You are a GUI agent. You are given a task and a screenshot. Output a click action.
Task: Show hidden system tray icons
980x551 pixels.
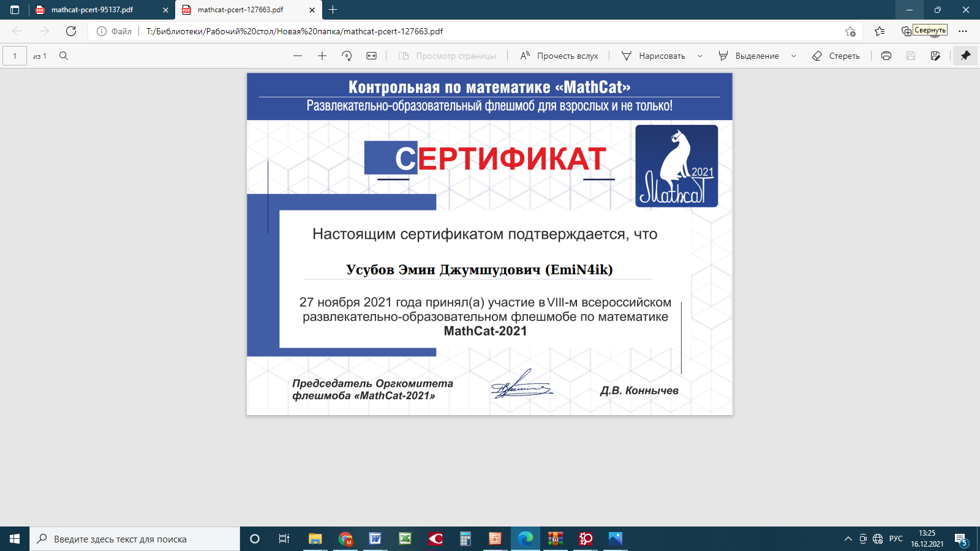848,539
